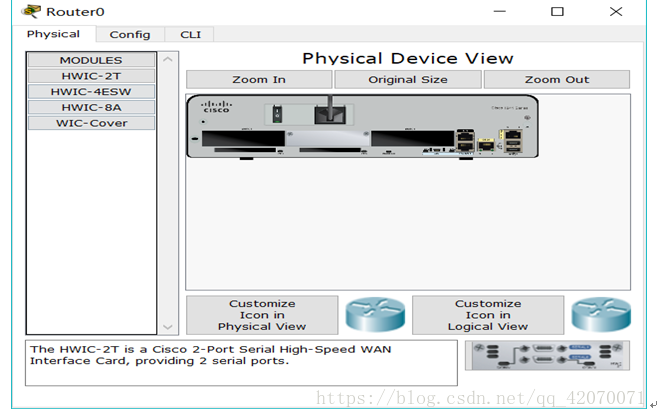The height and width of the screenshot is (418, 657).
Task: Select the WIC-Cover module
Action: 91,123
